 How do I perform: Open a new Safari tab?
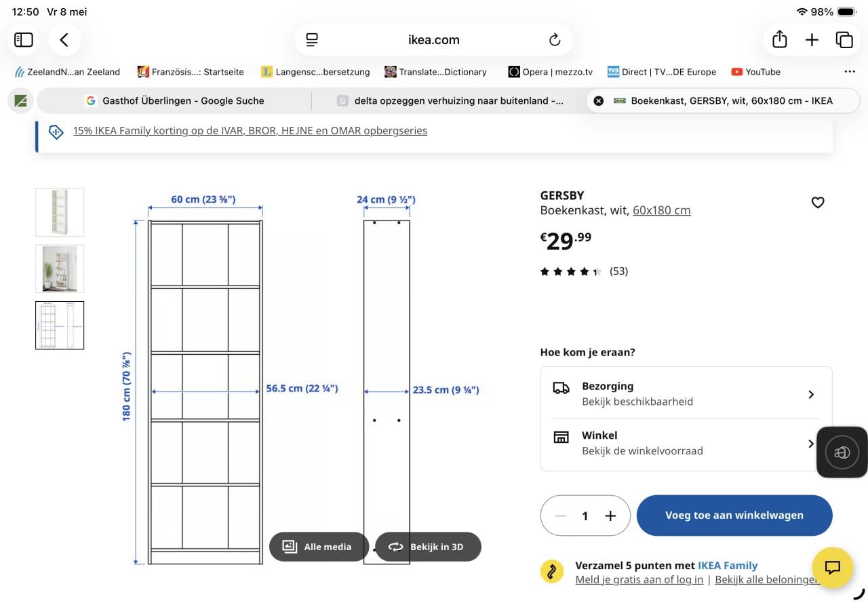tap(812, 40)
